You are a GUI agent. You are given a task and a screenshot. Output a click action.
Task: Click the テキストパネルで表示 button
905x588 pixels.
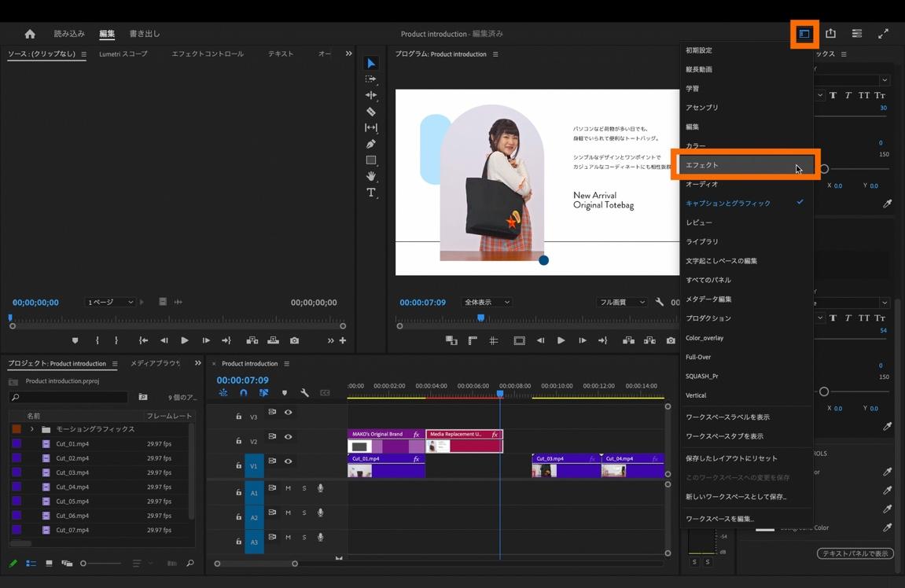coord(855,553)
